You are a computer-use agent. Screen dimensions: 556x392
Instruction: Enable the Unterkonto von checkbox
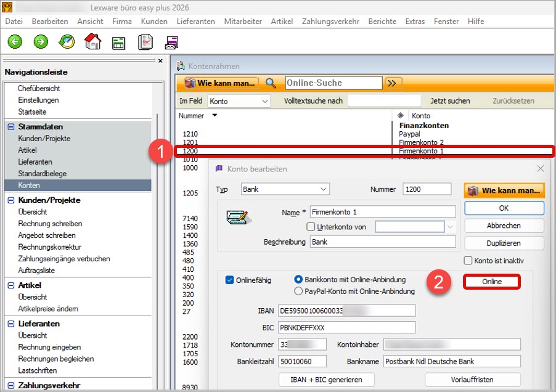tap(311, 227)
